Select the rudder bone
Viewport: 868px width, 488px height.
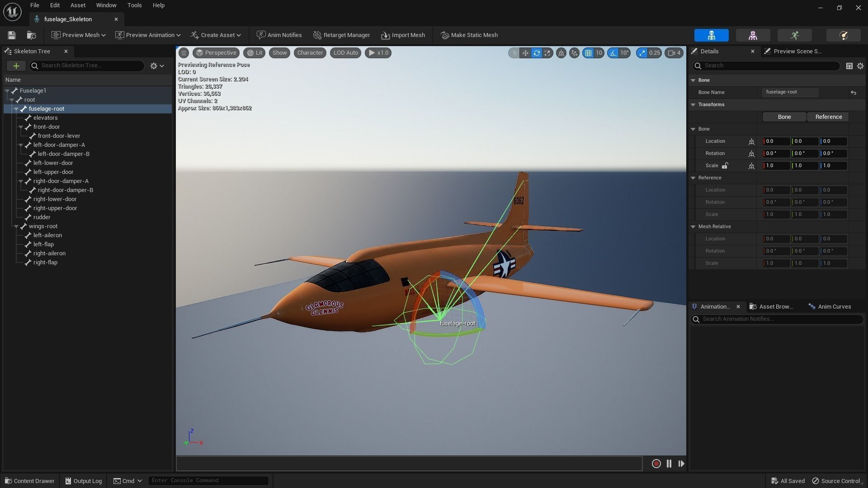42,217
